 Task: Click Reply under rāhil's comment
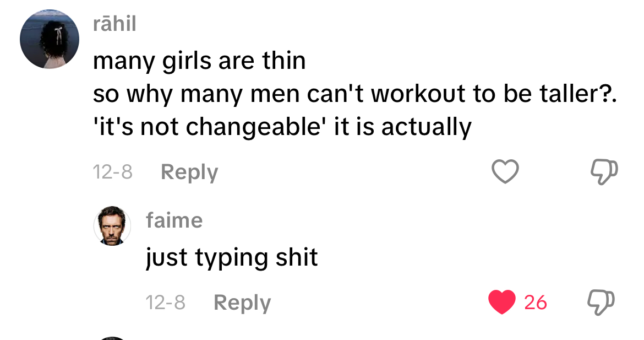click(189, 172)
